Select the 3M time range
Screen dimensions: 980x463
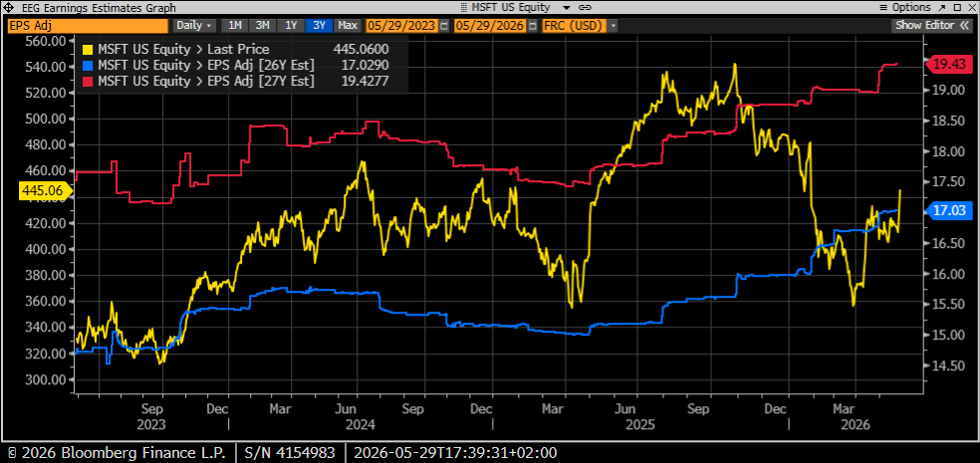[263, 26]
